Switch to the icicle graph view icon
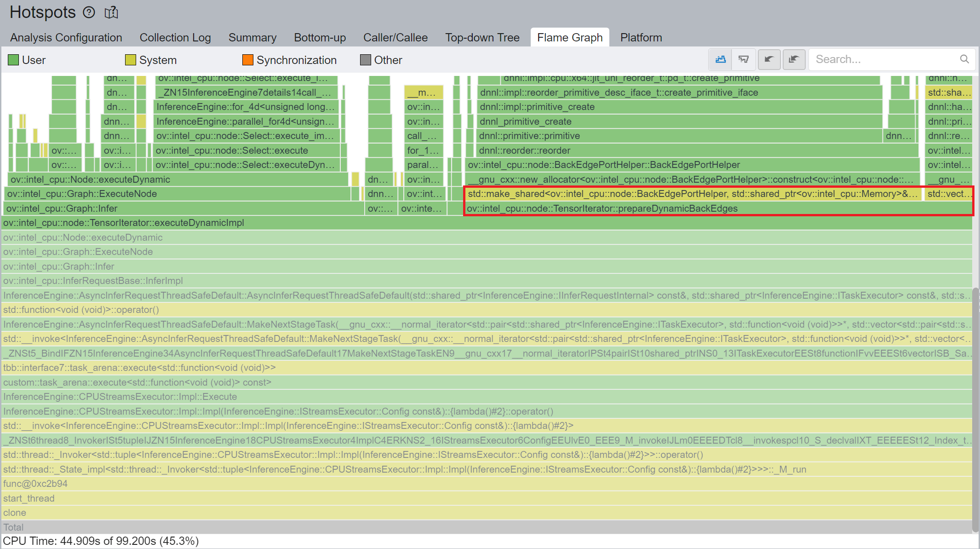Image resolution: width=980 pixels, height=549 pixels. click(744, 59)
